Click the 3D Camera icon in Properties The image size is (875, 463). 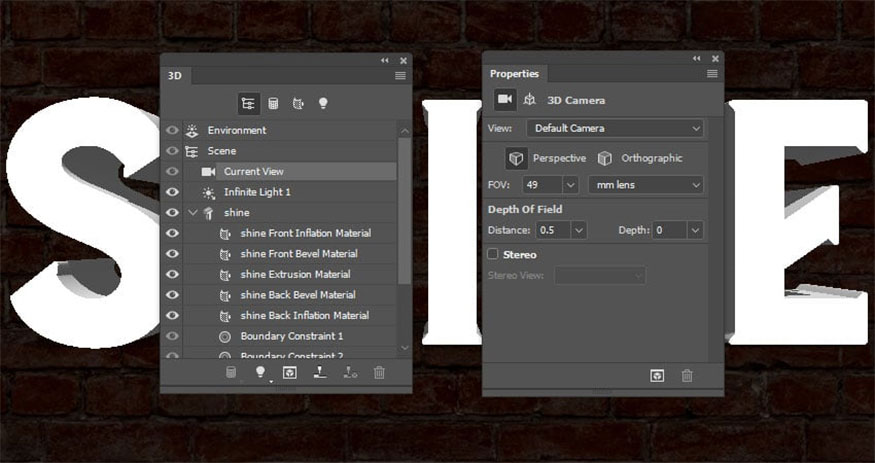pyautogui.click(x=504, y=99)
